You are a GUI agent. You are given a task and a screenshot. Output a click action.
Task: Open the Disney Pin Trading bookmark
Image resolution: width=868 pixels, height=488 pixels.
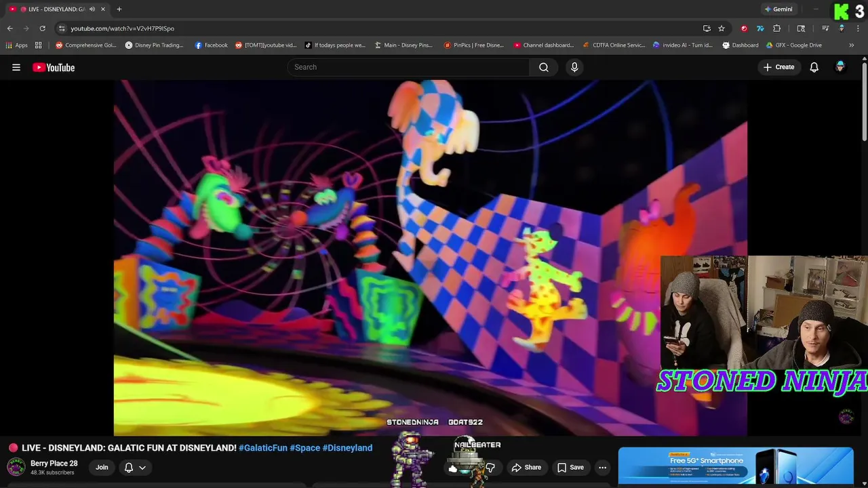pos(154,45)
